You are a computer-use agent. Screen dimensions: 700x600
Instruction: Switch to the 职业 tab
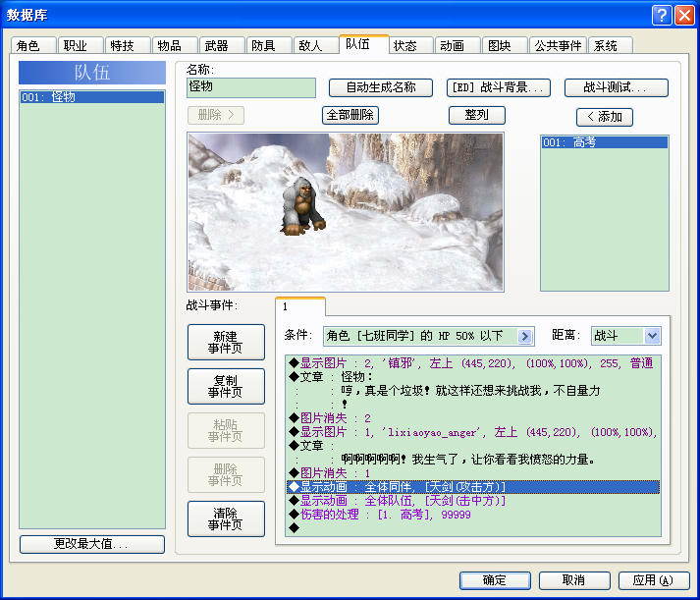[x=81, y=45]
